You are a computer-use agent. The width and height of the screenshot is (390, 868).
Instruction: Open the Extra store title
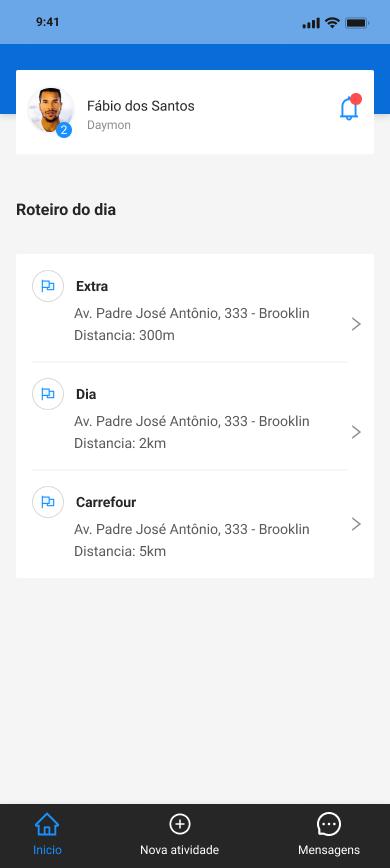92,286
